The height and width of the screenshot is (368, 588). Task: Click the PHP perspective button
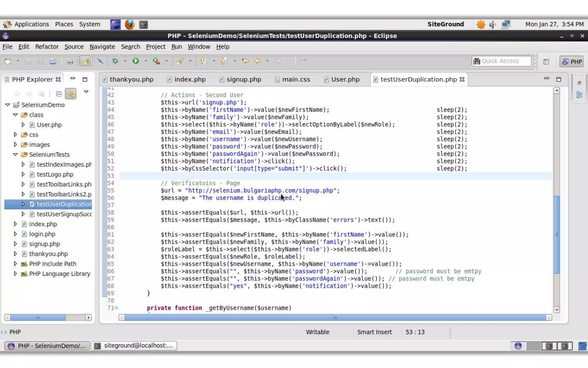pyautogui.click(x=571, y=62)
